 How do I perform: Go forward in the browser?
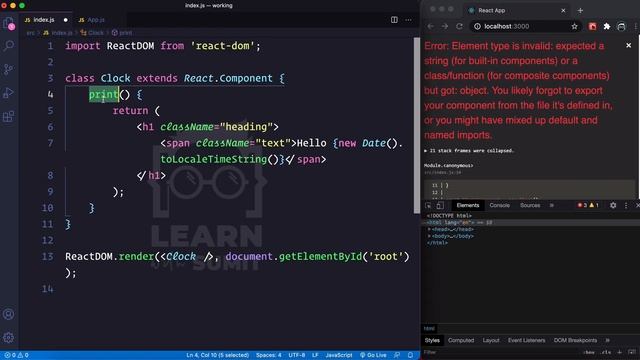click(x=445, y=26)
